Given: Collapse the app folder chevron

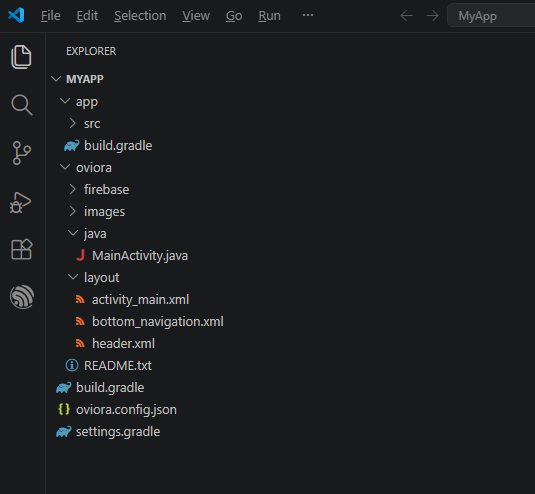Looking at the screenshot, I should (x=65, y=101).
